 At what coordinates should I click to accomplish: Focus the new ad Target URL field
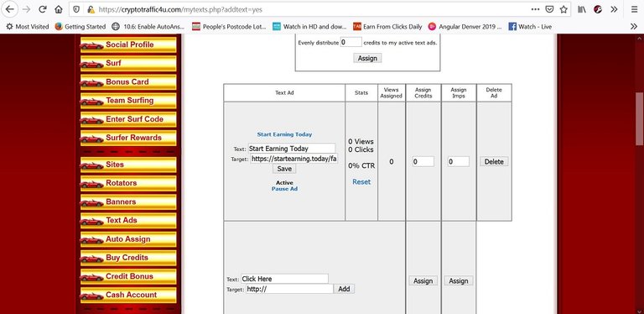289,289
